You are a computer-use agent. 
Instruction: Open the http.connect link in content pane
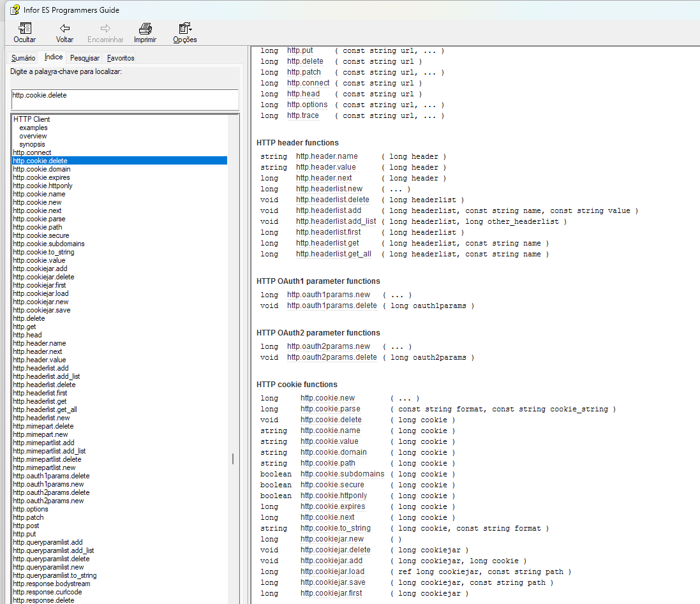tap(308, 83)
